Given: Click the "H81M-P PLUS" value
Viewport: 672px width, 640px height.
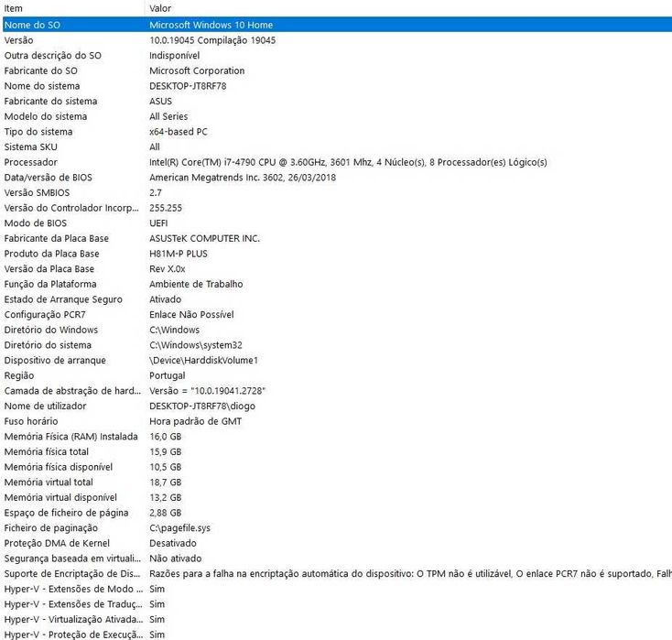Looking at the screenshot, I should (179, 254).
